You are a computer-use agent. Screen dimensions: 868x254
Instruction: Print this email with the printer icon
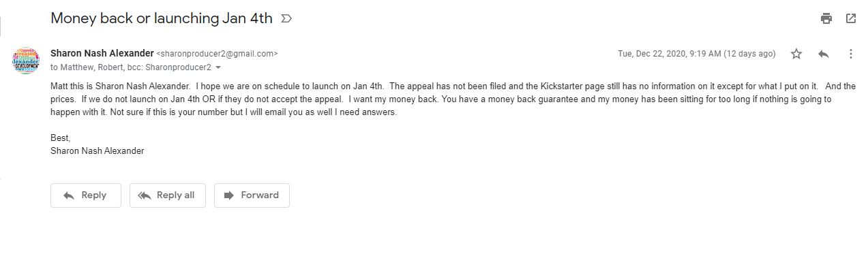[826, 18]
